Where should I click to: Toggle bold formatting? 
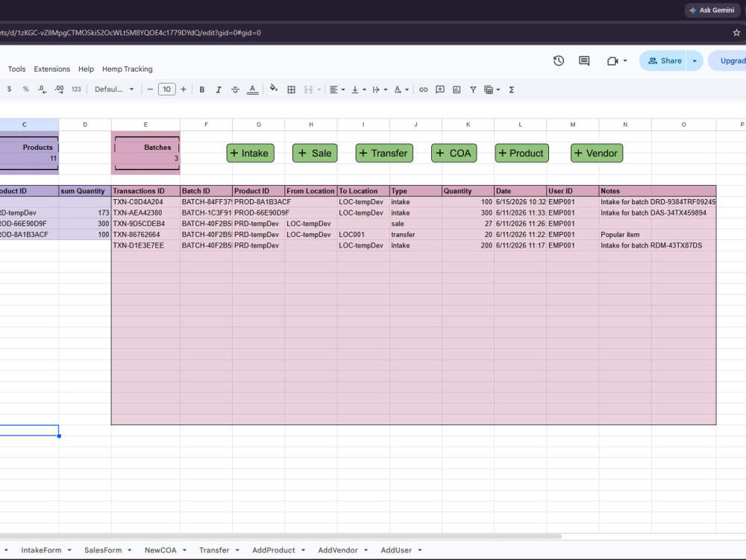tap(202, 89)
